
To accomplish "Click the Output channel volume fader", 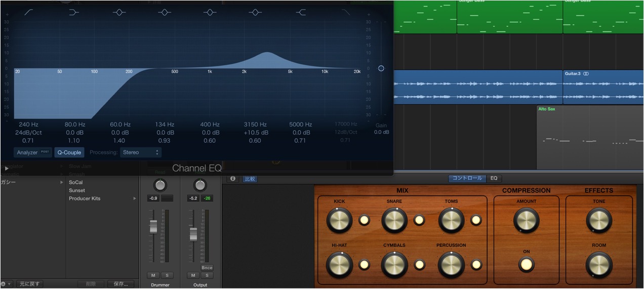I will 193,234.
